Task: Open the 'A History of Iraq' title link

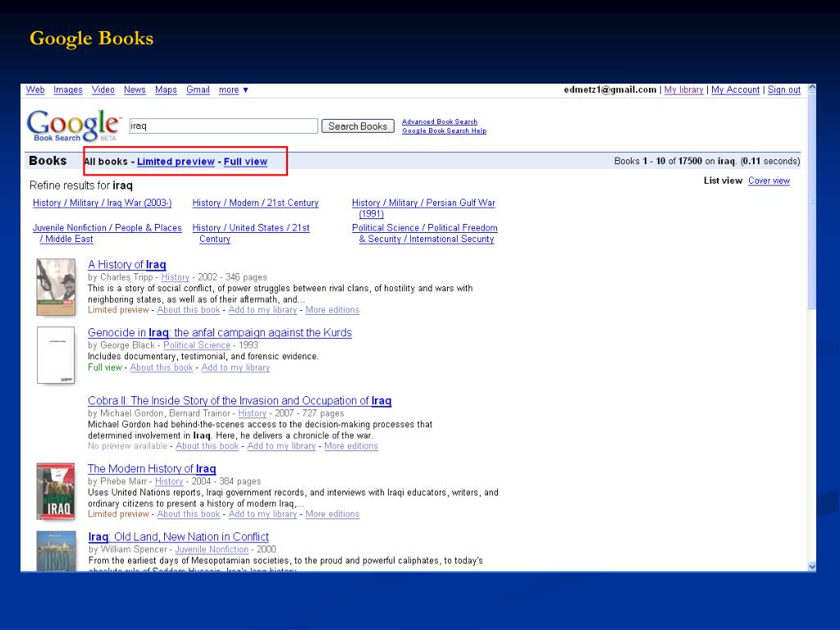Action: (127, 265)
